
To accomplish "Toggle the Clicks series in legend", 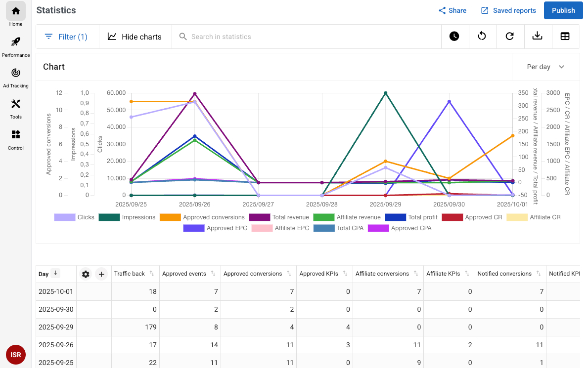I will (74, 217).
